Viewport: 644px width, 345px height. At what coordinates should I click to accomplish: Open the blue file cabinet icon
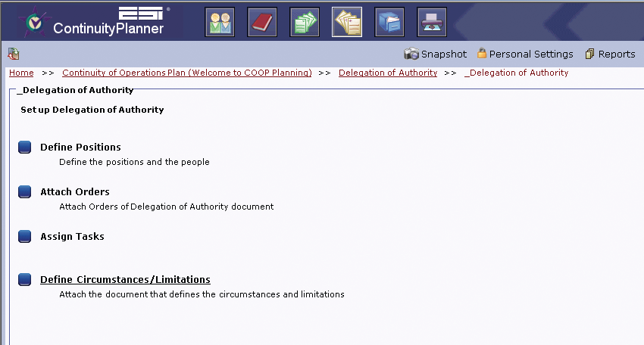(x=389, y=22)
